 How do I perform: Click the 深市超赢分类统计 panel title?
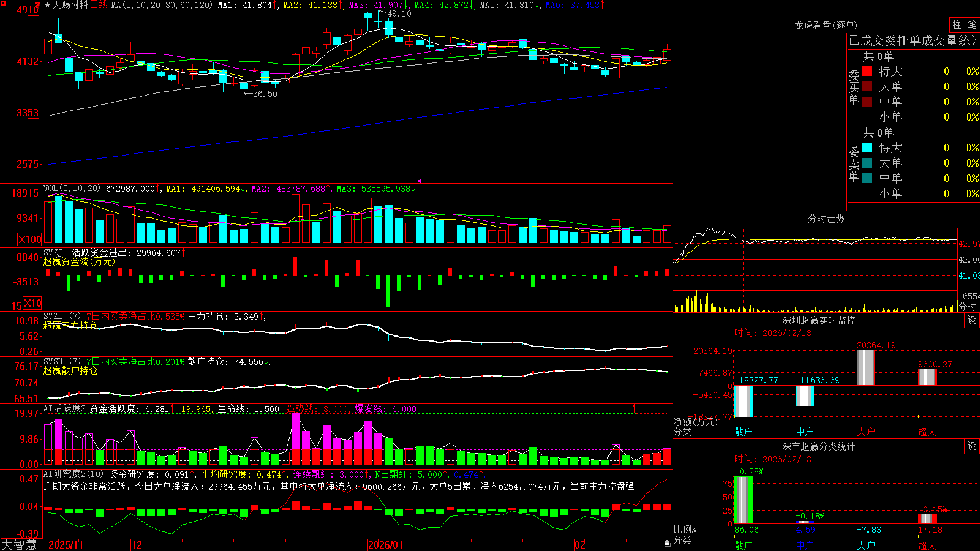(818, 446)
